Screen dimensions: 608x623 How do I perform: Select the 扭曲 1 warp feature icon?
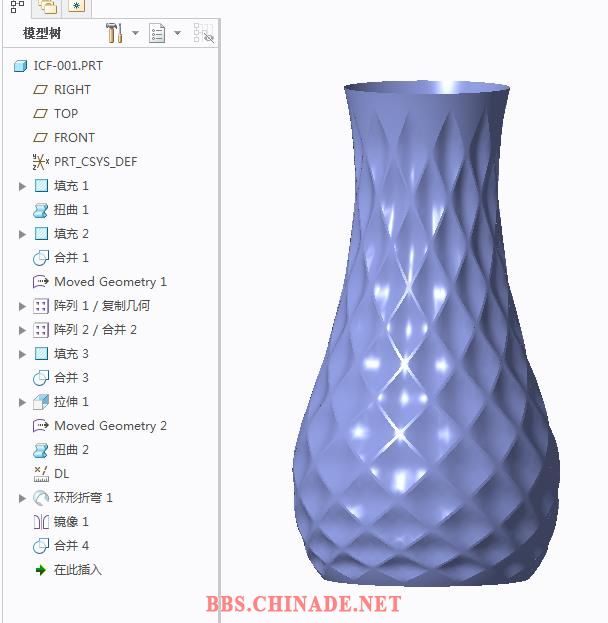[41, 210]
